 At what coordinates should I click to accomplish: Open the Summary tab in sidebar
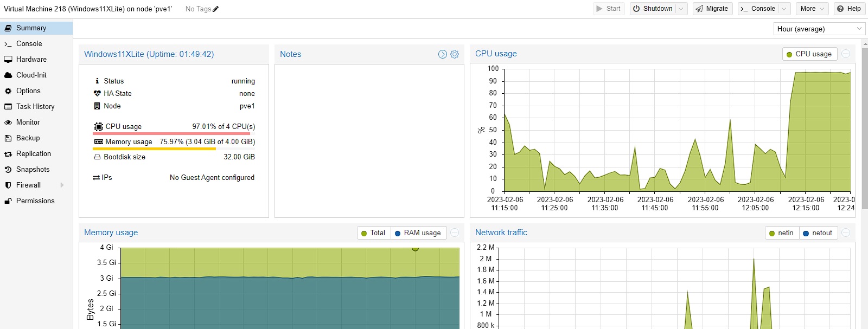point(36,28)
